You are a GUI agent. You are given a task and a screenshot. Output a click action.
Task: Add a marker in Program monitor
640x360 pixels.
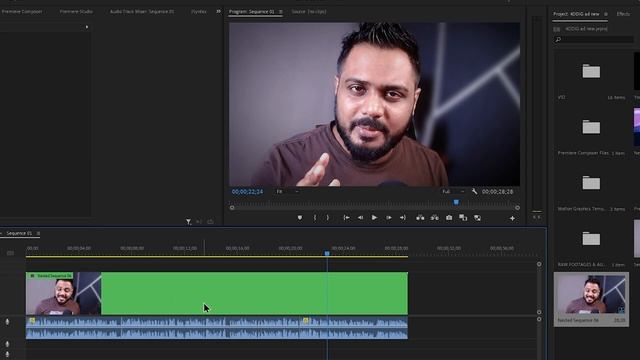300,218
